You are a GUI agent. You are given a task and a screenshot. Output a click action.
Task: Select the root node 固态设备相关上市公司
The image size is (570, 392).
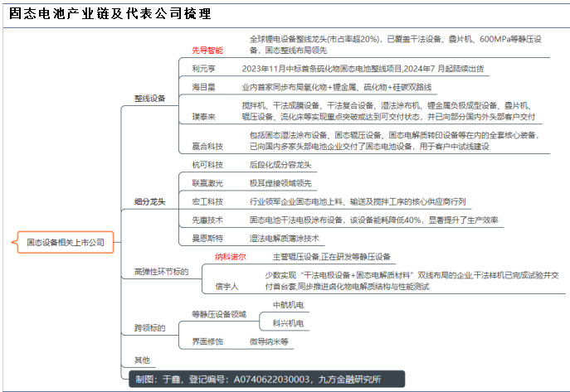pyautogui.click(x=66, y=242)
